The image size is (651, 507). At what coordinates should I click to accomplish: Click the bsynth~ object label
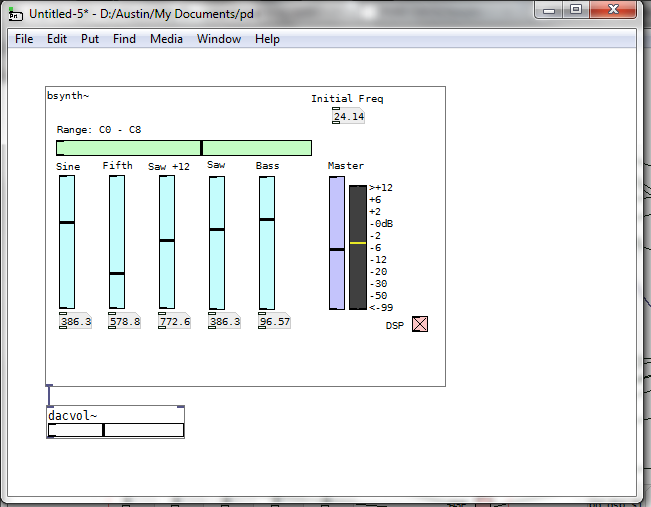(x=68, y=96)
